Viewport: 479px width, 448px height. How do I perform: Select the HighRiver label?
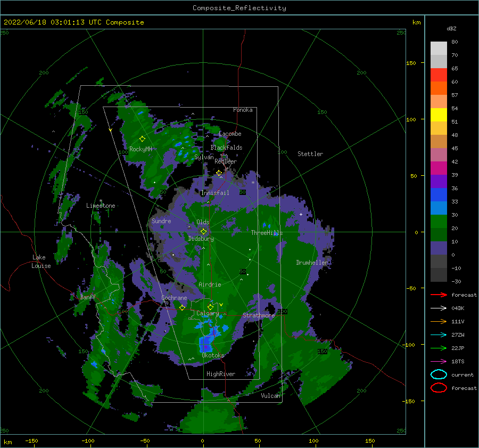click(x=221, y=374)
